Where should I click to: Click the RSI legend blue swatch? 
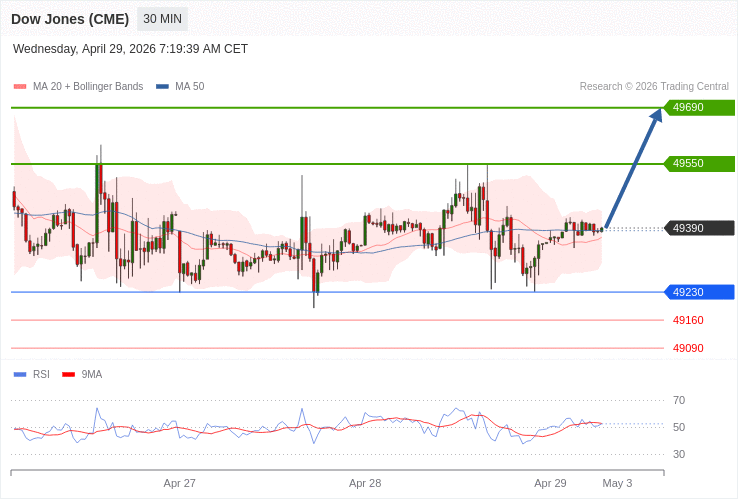point(20,375)
